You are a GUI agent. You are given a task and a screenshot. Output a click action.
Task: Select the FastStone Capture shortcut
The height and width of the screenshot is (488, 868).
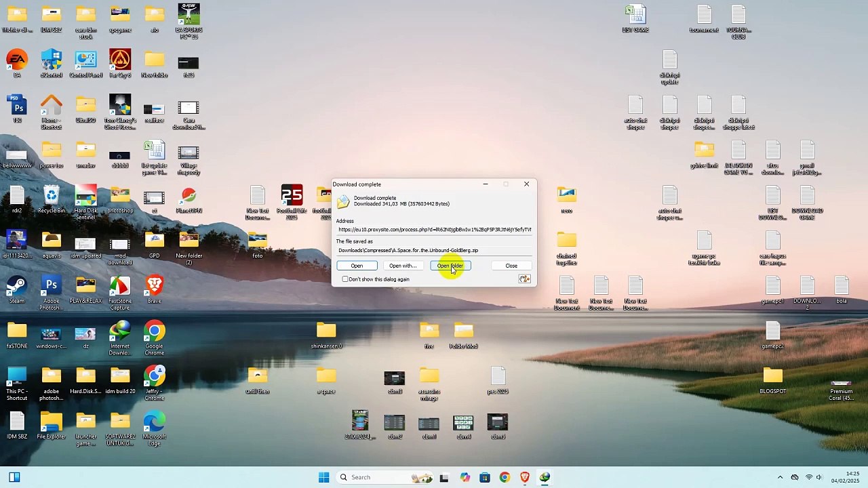(x=120, y=293)
